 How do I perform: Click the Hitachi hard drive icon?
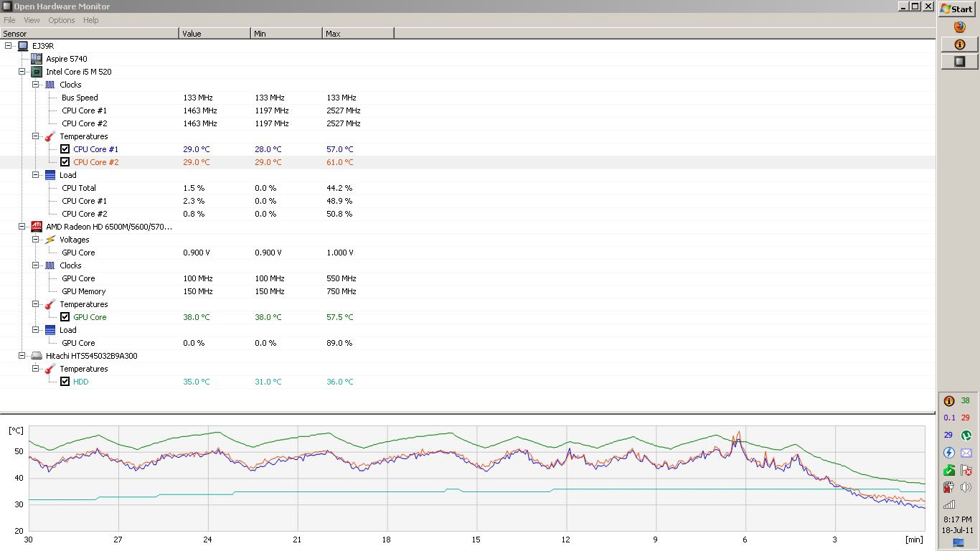pyautogui.click(x=37, y=356)
